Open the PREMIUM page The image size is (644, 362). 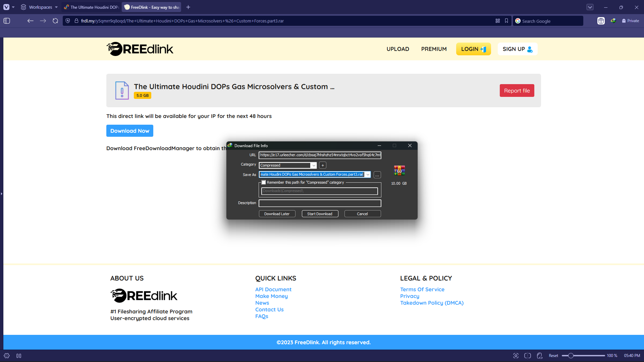pos(434,49)
